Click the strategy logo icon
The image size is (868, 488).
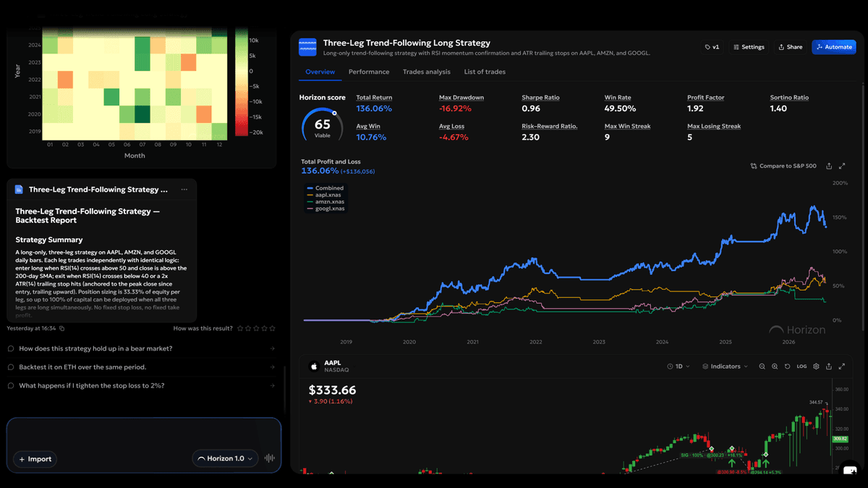coord(308,47)
